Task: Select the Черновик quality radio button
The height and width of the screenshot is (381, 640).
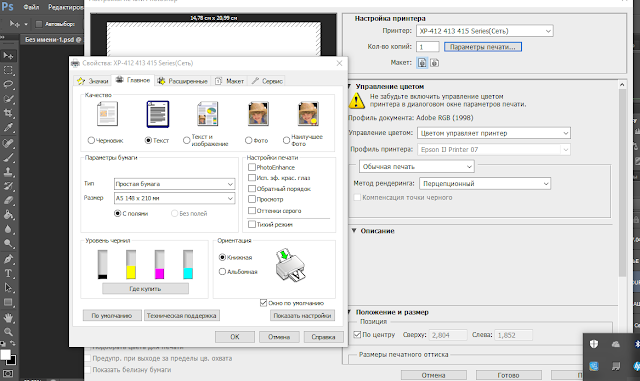Action: pyautogui.click(x=91, y=140)
